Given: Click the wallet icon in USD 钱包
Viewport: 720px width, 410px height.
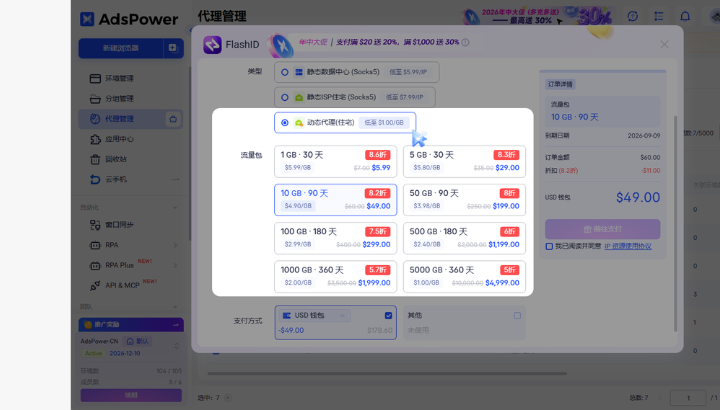Looking at the screenshot, I should click(287, 315).
